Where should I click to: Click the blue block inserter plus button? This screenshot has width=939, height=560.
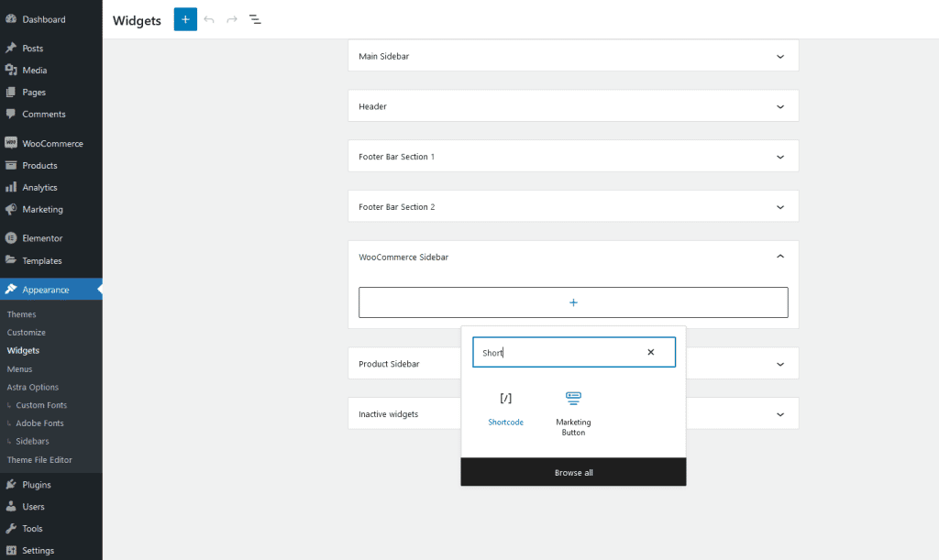(x=185, y=19)
